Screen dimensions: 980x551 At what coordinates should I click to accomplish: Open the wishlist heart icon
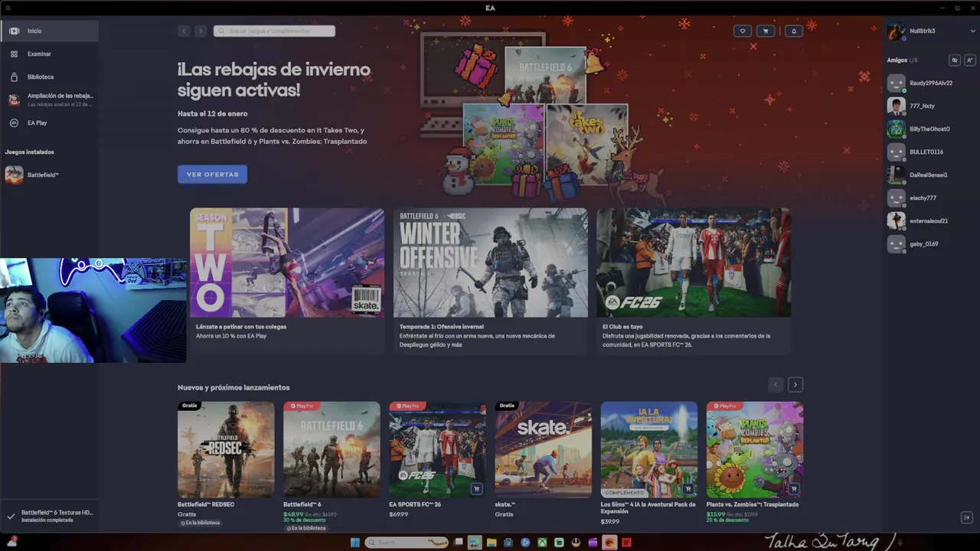tap(742, 31)
